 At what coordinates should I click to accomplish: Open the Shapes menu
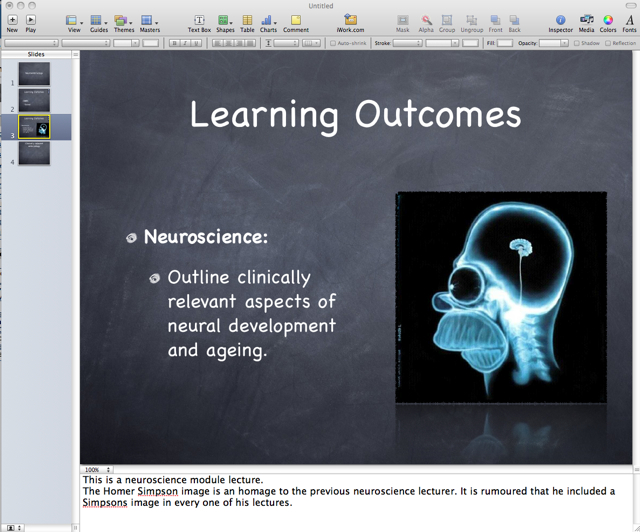225,23
